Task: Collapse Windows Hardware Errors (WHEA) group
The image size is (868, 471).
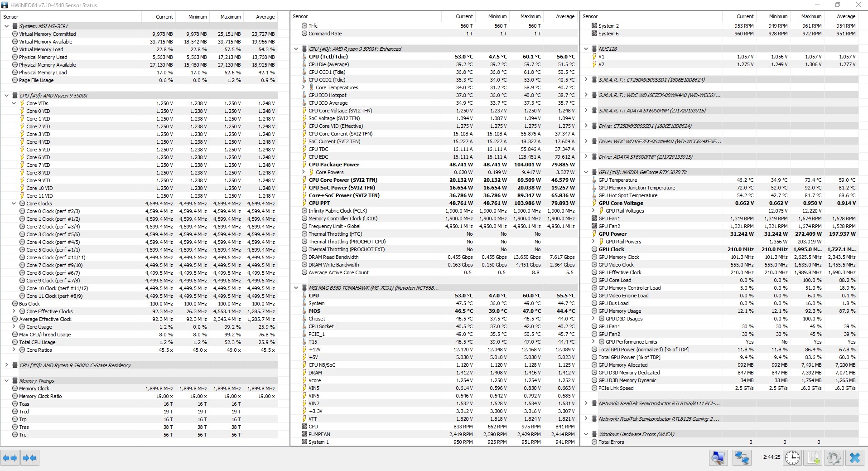Action: 586,434
